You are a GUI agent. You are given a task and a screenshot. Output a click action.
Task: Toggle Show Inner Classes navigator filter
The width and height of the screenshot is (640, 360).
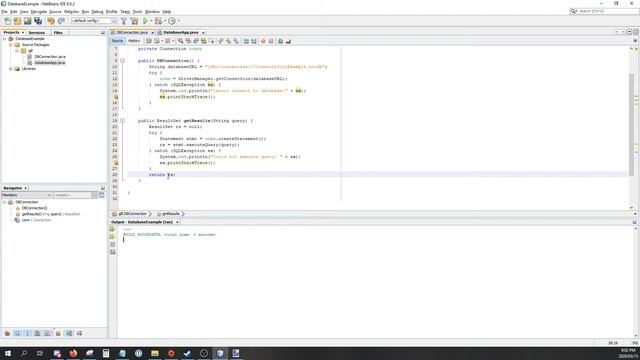(x=47, y=333)
